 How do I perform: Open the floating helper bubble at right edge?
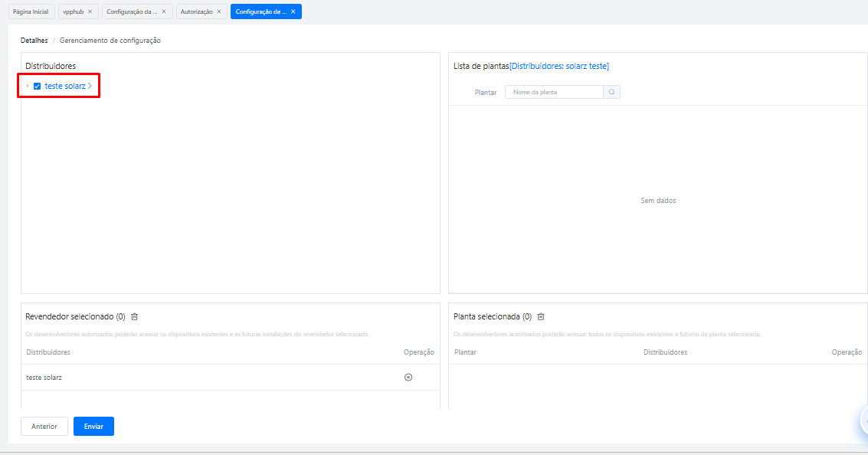tap(863, 420)
